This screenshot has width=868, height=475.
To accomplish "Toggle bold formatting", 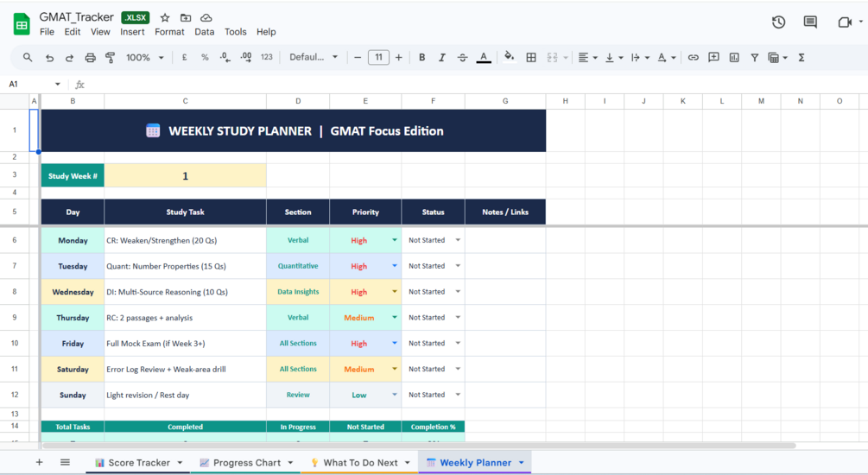I will pos(421,58).
